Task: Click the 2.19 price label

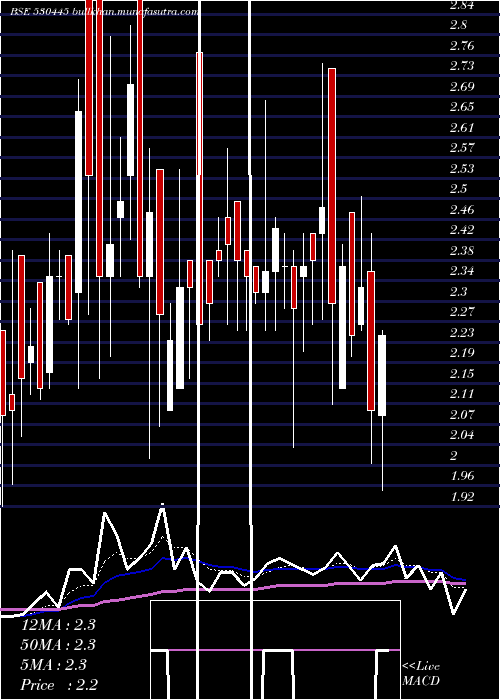Action: tap(462, 353)
